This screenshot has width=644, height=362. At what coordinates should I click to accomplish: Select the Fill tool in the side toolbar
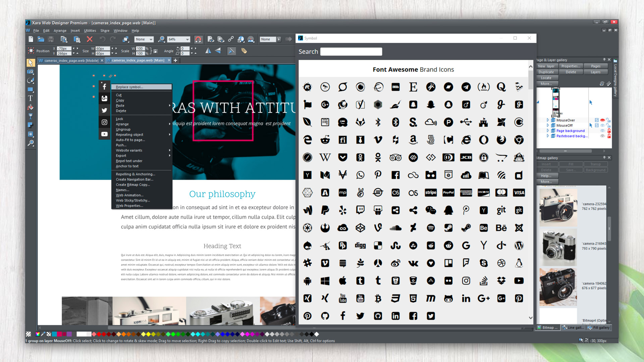[x=30, y=107]
